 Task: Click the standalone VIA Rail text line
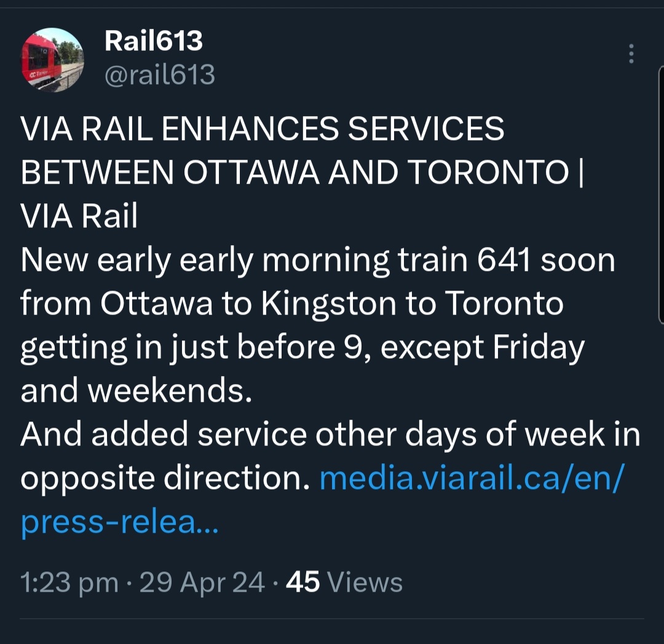79,217
